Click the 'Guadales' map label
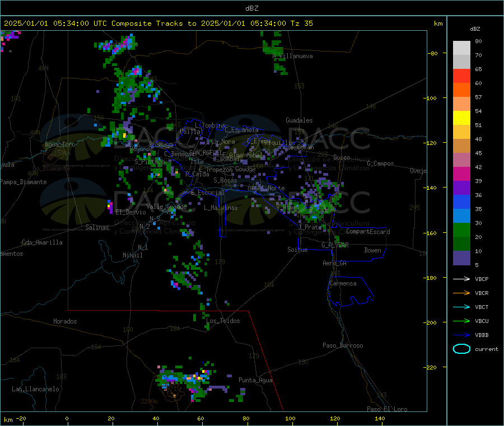This screenshot has width=504, height=426. click(x=299, y=120)
